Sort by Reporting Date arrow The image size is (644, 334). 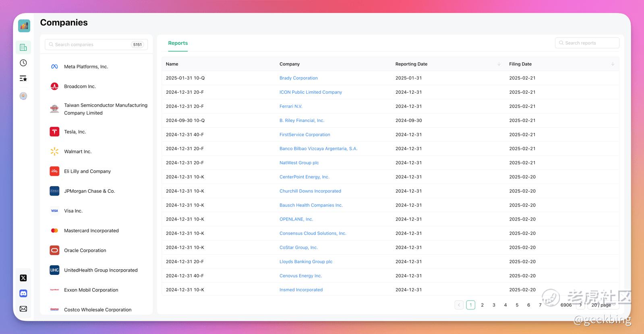(499, 64)
